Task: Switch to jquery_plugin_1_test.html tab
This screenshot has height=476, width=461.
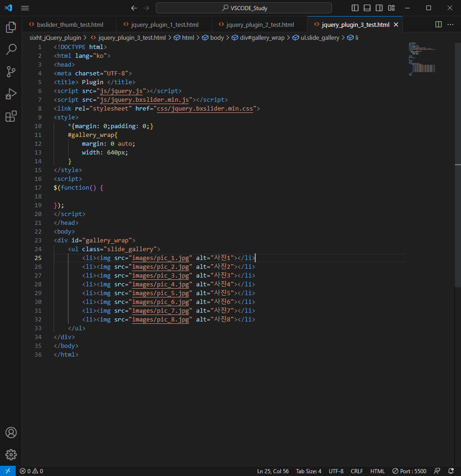Action: 164,25
